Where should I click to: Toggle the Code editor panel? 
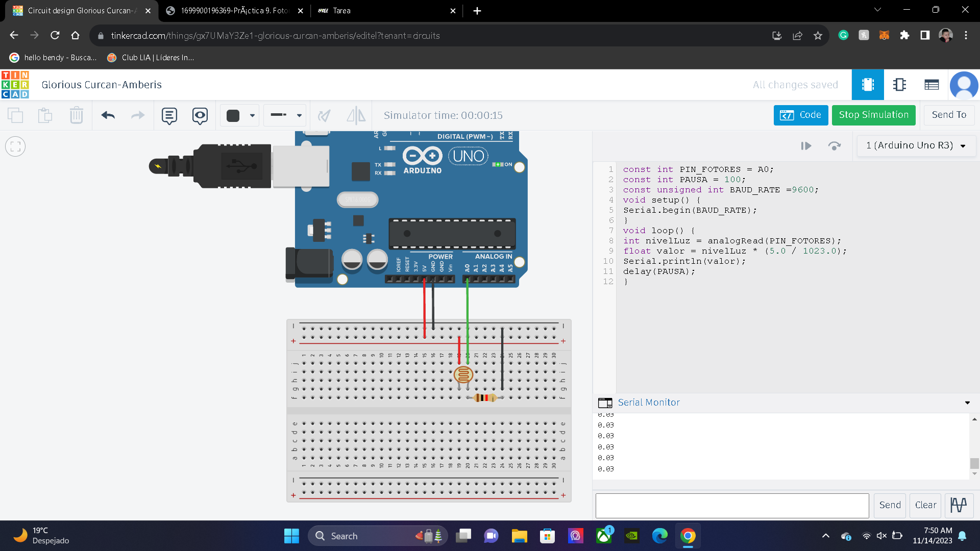coord(800,115)
